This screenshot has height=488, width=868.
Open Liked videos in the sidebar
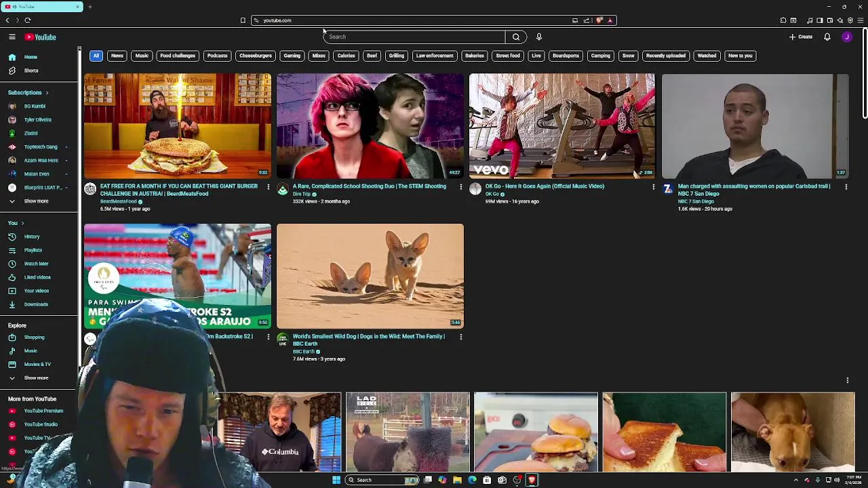[x=39, y=277]
